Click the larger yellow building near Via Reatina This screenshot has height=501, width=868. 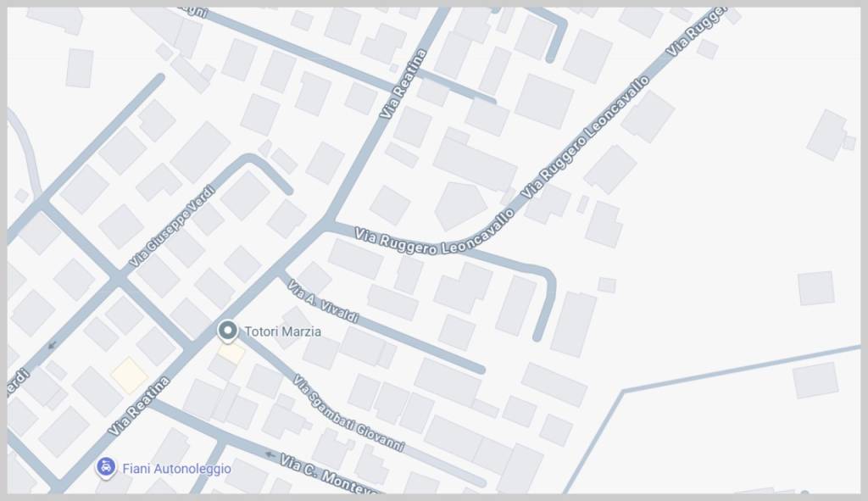click(x=130, y=376)
